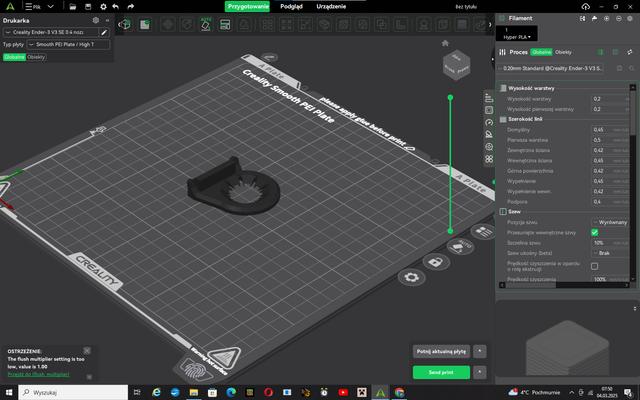
Task: Click the Add plate toolbar icon
Action: pyautogui.click(x=145, y=24)
